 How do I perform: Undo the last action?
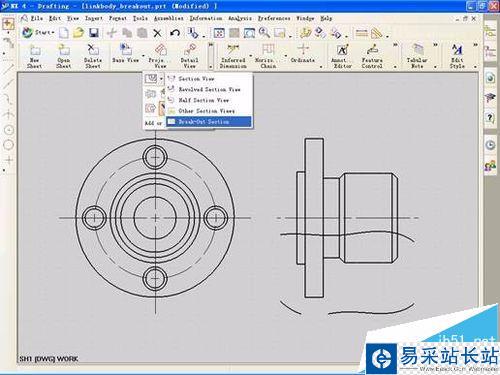tap(175, 33)
